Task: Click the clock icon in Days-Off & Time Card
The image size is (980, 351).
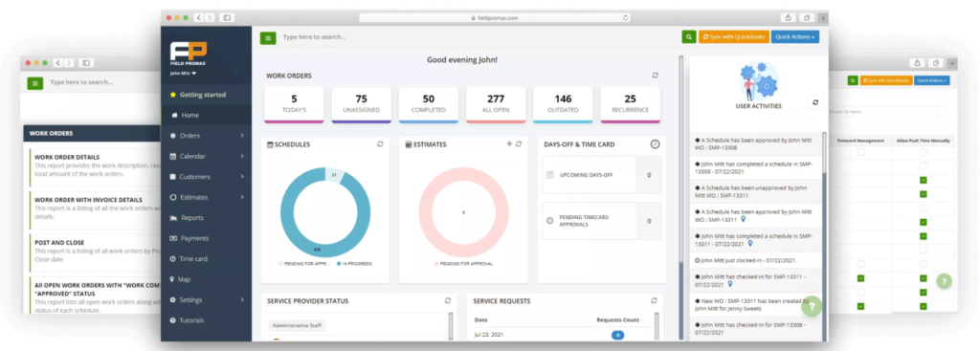Action: point(655,144)
